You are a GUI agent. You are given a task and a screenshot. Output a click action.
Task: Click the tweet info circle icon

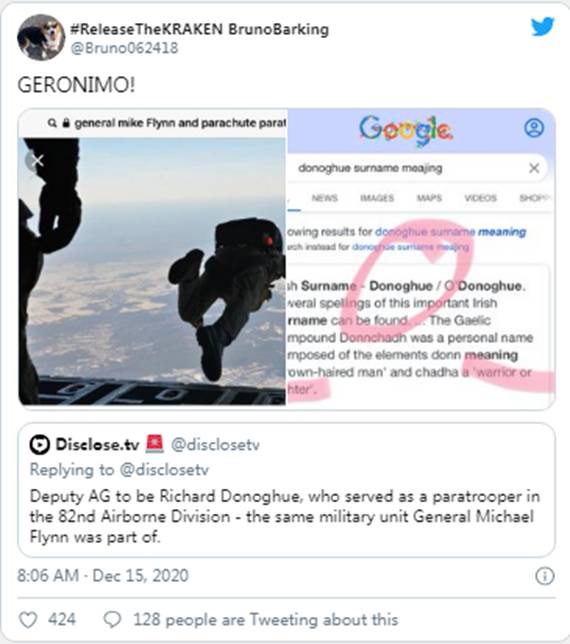(545, 576)
